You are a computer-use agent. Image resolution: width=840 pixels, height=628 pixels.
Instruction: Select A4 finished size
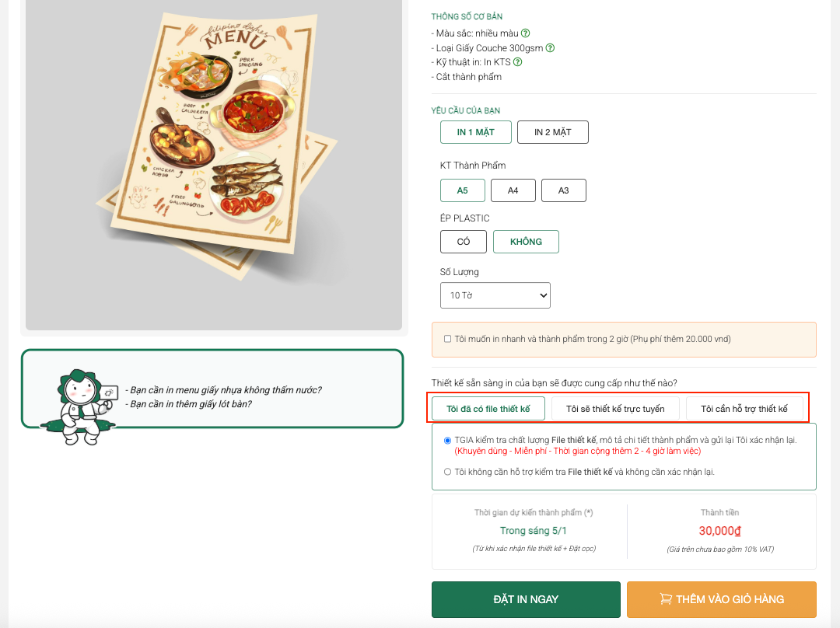pyautogui.click(x=513, y=190)
